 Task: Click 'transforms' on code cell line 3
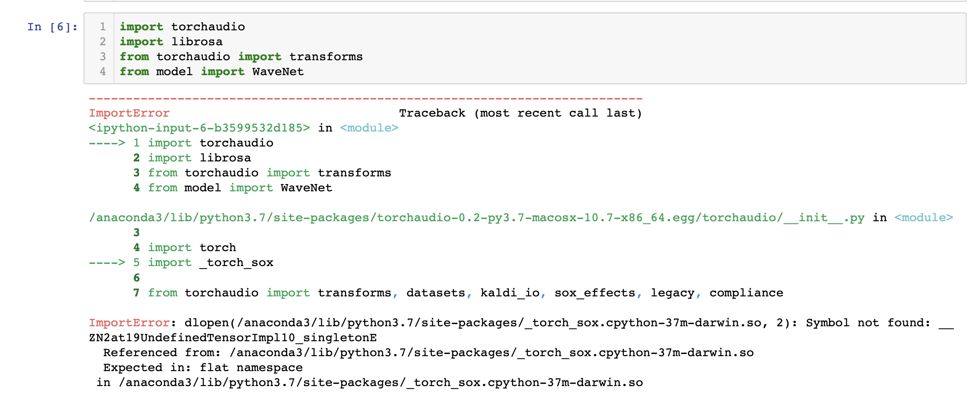click(x=326, y=57)
